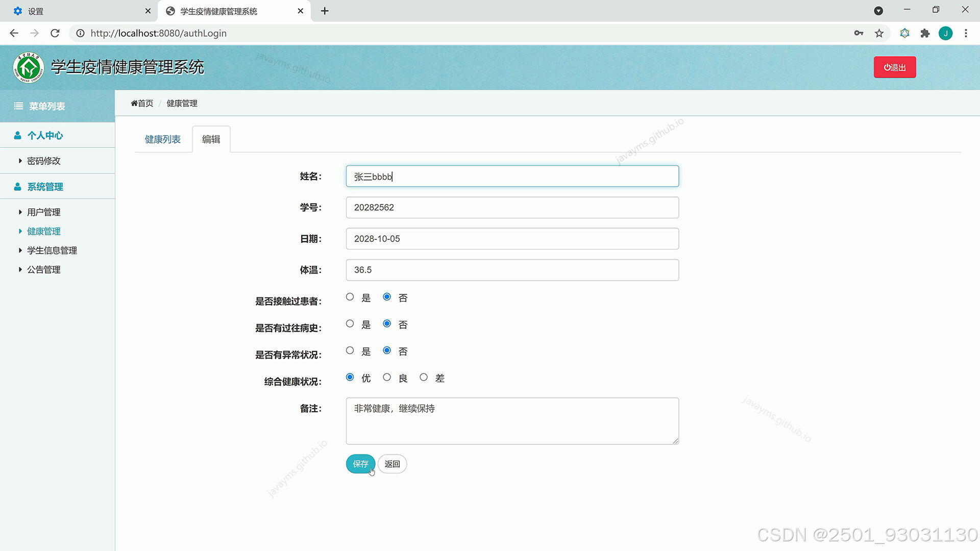
Task: Open the 健康管理 sidebar item
Action: 43,231
